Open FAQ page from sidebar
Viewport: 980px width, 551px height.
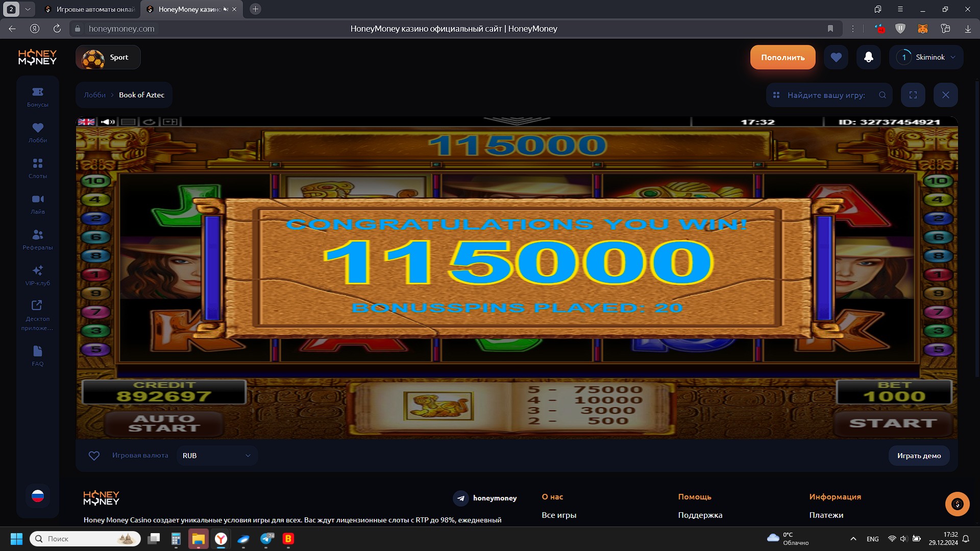coord(38,356)
